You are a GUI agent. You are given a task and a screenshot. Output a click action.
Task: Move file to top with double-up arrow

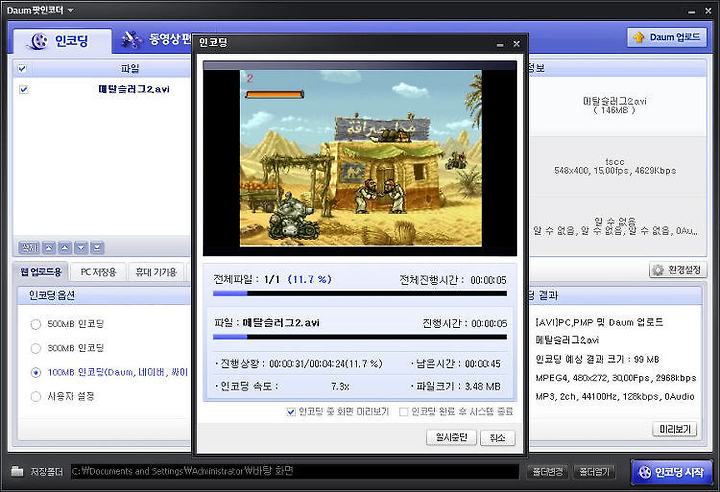[x=49, y=248]
